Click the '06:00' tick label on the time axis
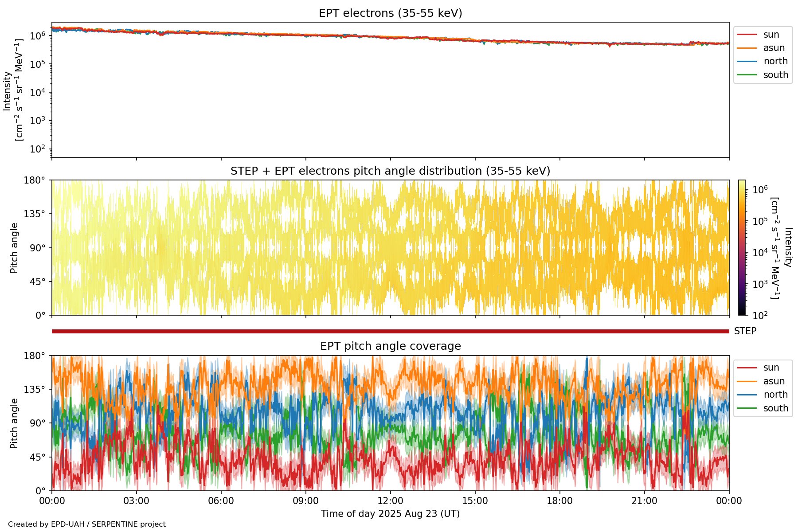 [x=221, y=501]
